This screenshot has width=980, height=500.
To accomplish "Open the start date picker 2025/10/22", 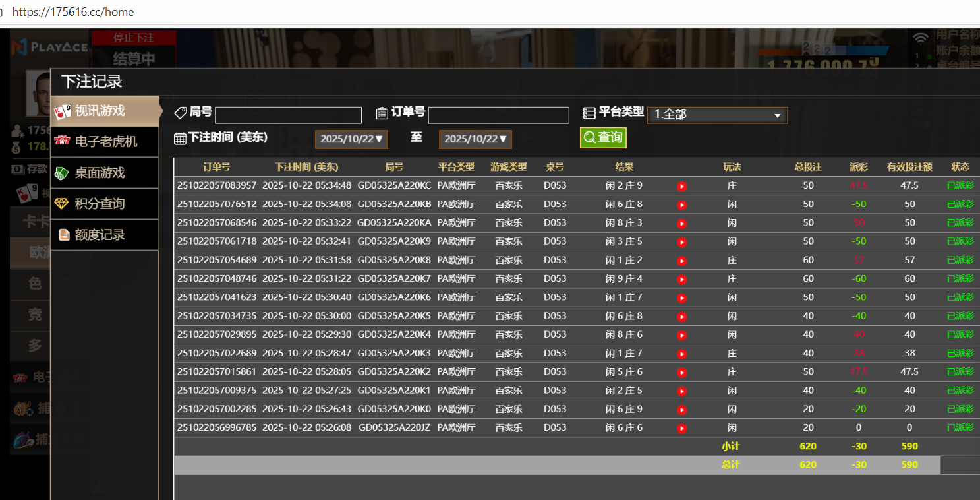I will [x=351, y=139].
